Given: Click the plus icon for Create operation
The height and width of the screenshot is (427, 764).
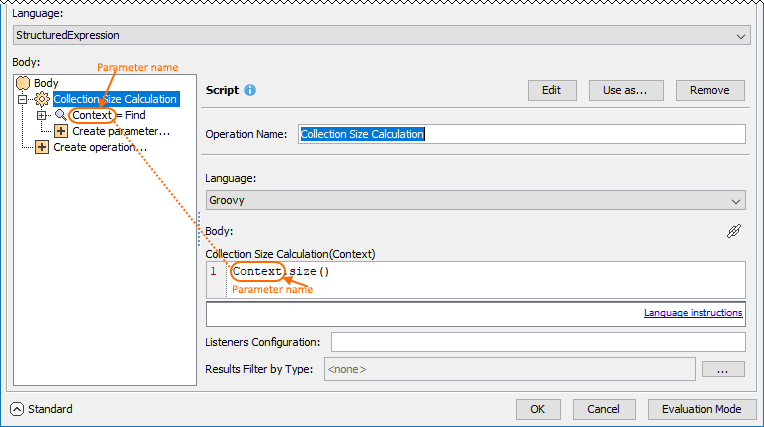Looking at the screenshot, I should 42,147.
